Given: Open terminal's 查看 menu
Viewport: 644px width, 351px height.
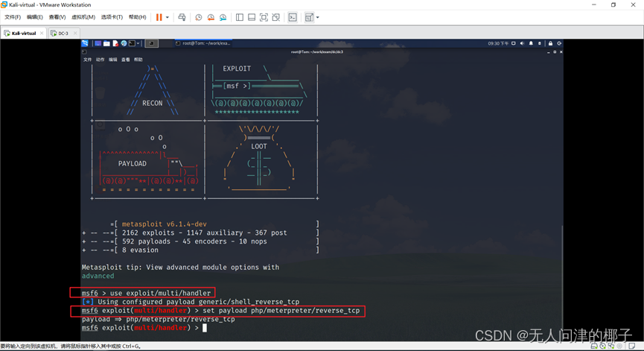Looking at the screenshot, I should 125,60.
